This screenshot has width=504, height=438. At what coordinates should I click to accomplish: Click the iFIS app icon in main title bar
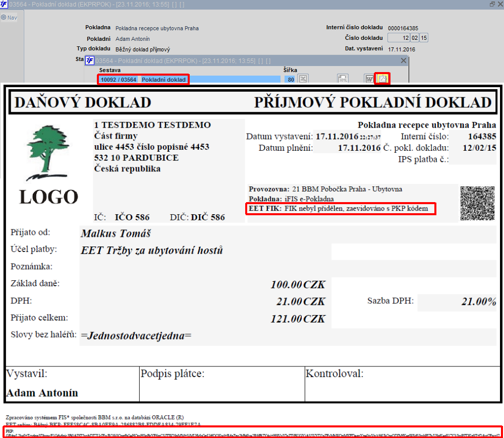[x=4, y=4]
